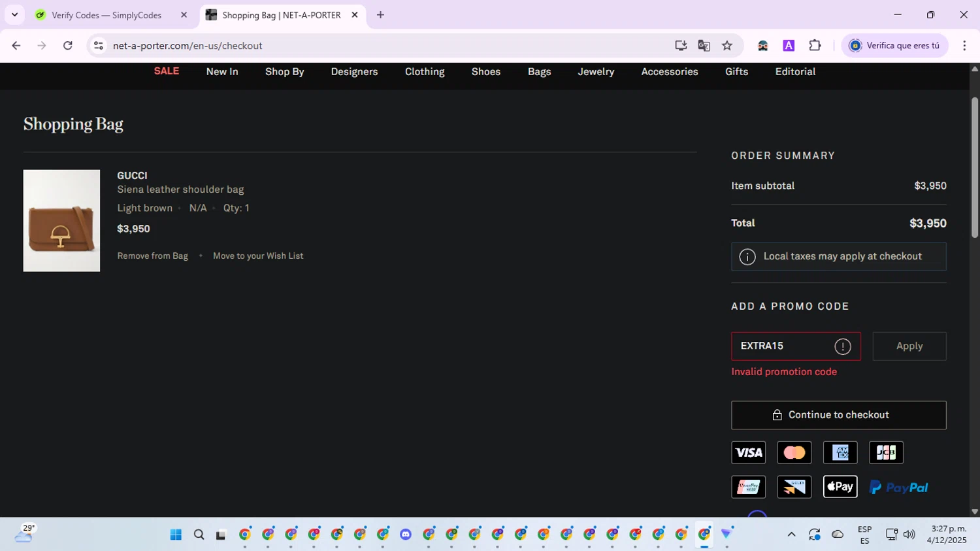Image resolution: width=980 pixels, height=551 pixels.
Task: Click the Visa payment icon
Action: [x=749, y=452]
